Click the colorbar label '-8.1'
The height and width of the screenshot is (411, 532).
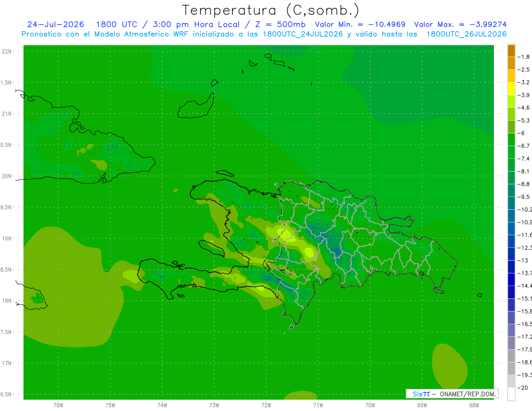(524, 171)
